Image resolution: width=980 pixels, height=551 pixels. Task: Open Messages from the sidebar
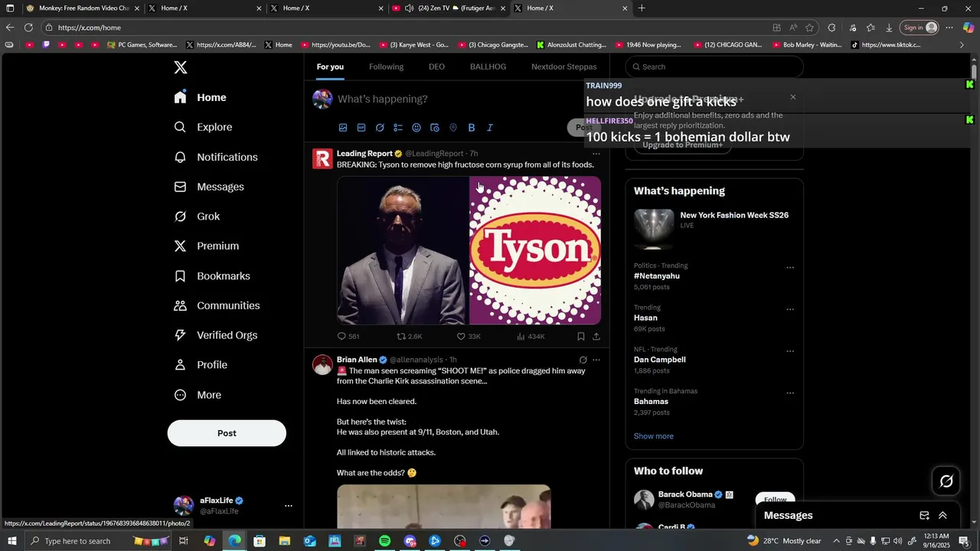(209, 187)
